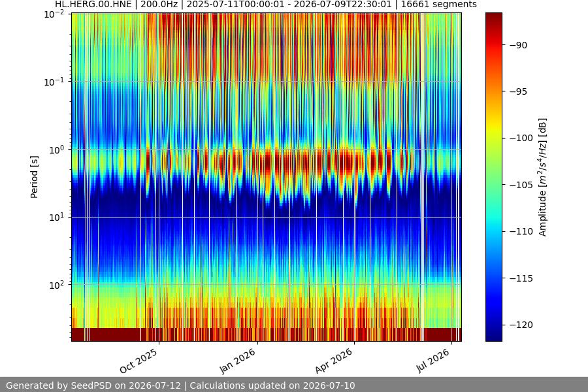Image resolution: width=588 pixels, height=392 pixels.
Task: Click the -105 colorbar tick label
Action: click(x=521, y=185)
